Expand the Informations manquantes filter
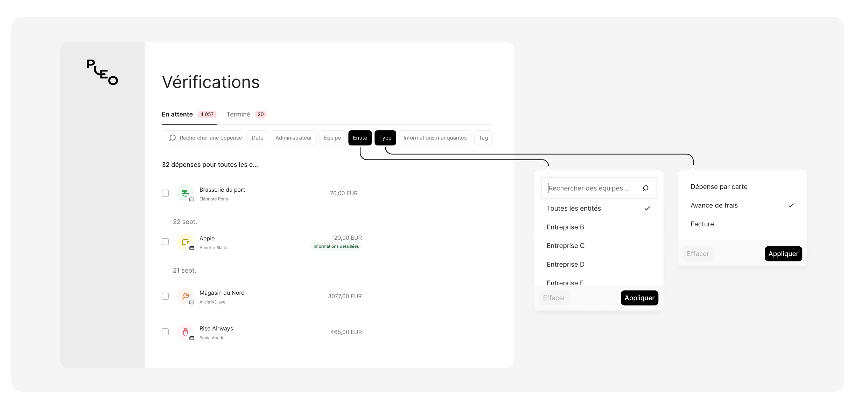 (435, 138)
